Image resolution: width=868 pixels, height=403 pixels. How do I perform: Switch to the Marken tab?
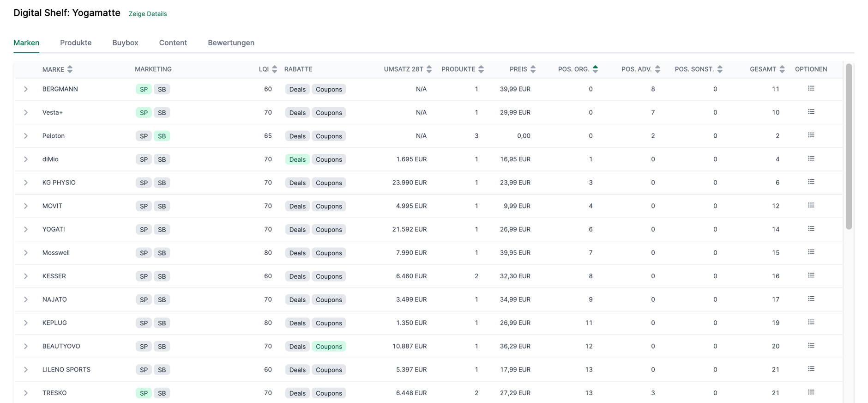[x=26, y=43]
